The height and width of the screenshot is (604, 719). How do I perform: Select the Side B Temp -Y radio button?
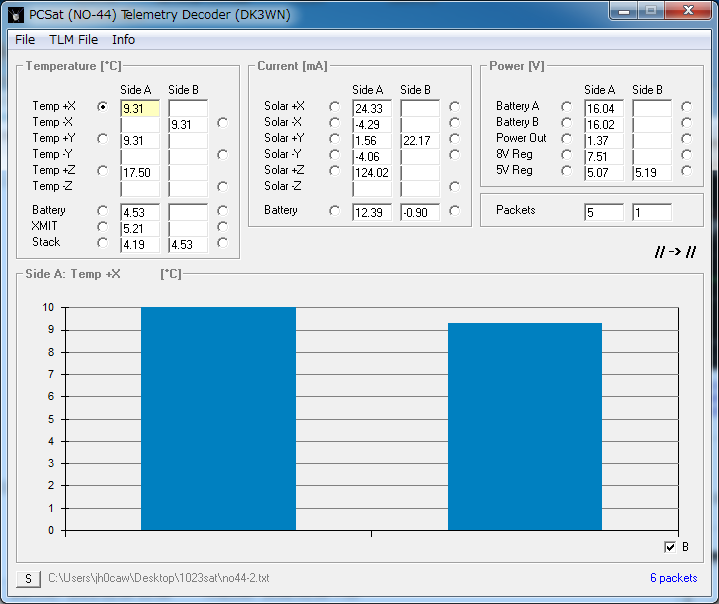tap(222, 155)
